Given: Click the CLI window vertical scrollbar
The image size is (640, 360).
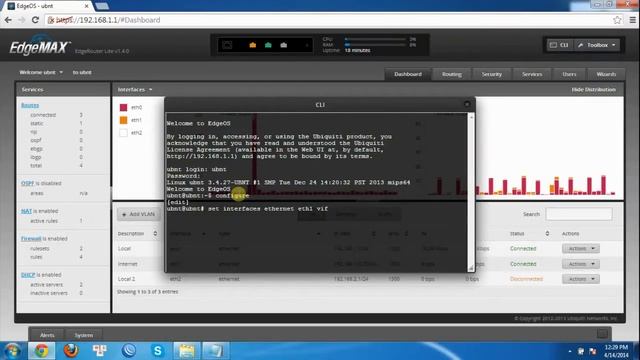Looking at the screenshot, I should coord(471,192).
